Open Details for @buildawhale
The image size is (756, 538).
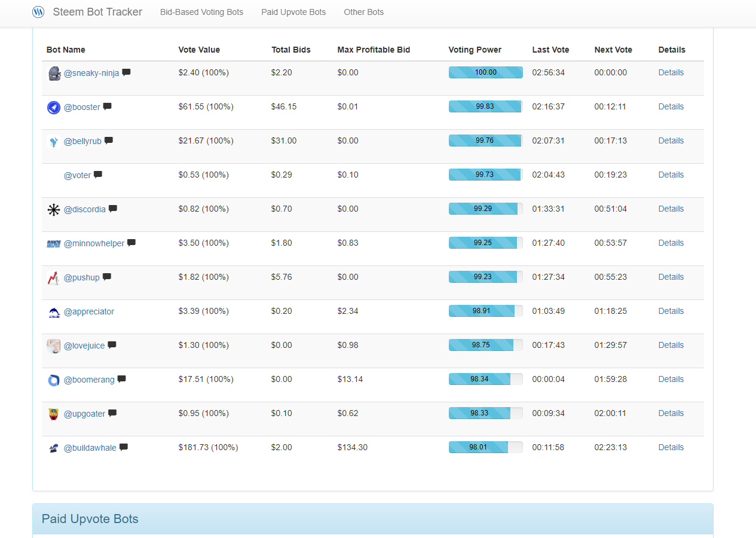click(x=671, y=447)
